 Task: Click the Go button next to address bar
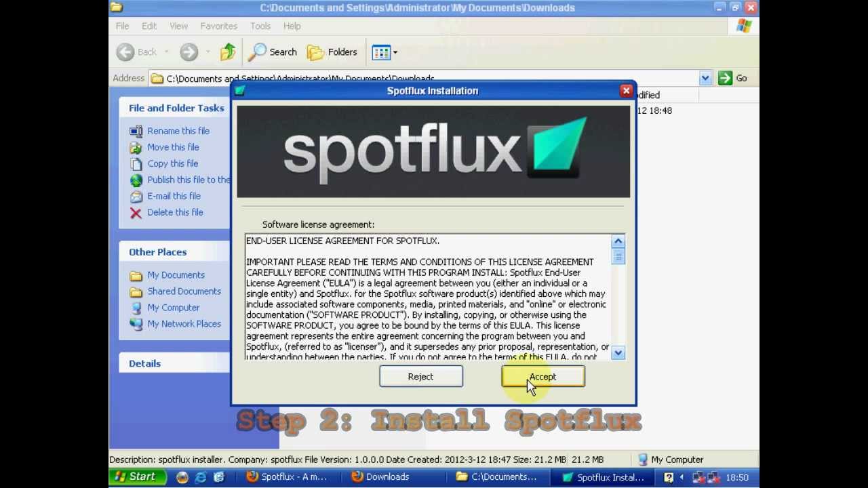[733, 79]
